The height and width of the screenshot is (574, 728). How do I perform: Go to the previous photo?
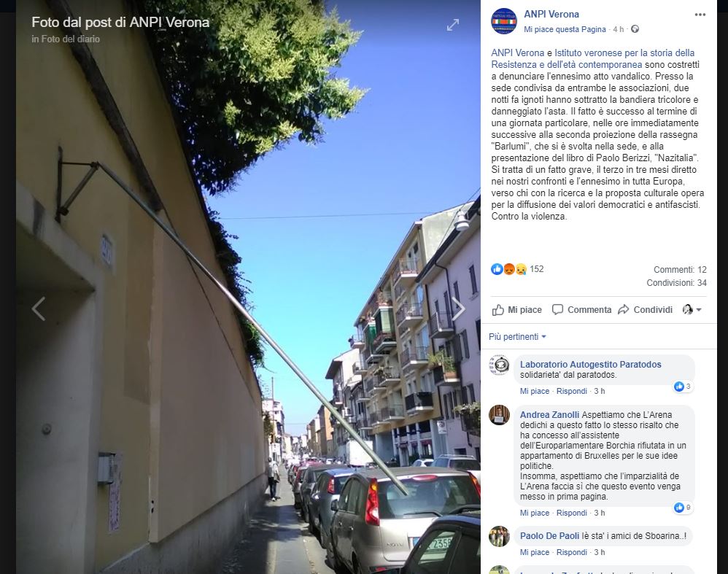(39, 309)
